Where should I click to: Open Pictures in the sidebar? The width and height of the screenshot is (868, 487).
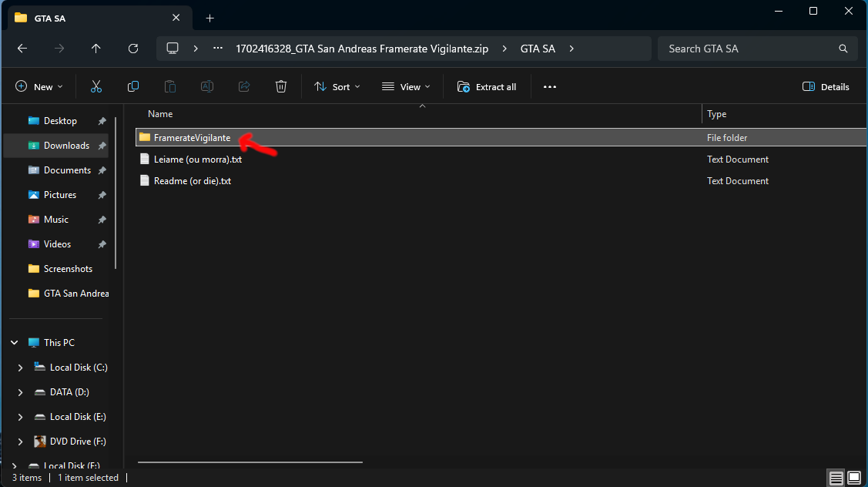[x=60, y=195]
